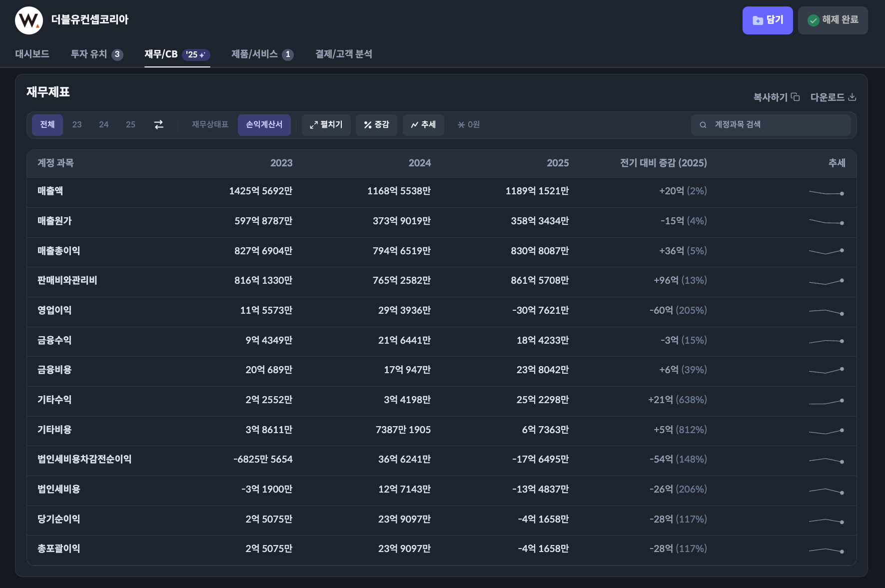Open the 제품/서비스 tab

pos(262,54)
